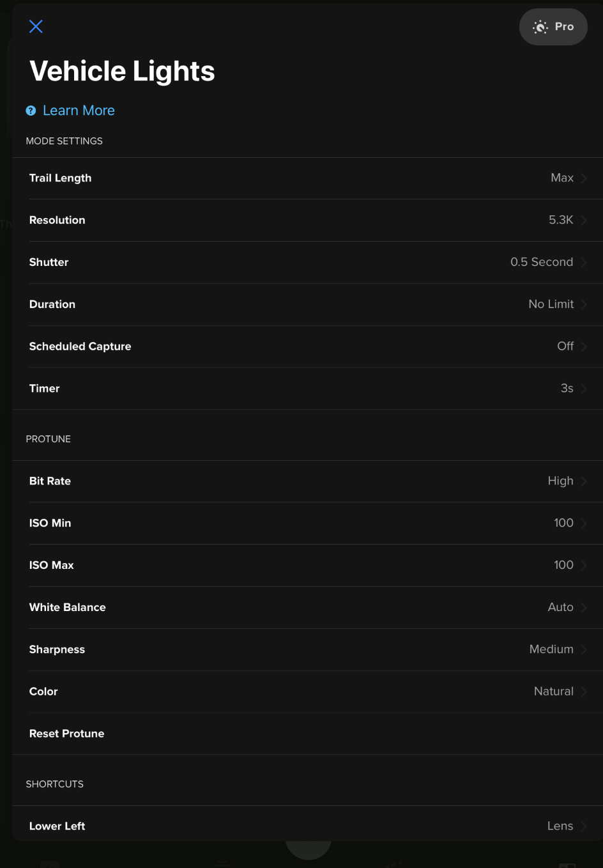Open the Lower Left shortcut setting
The image size is (603, 868).
click(307, 826)
